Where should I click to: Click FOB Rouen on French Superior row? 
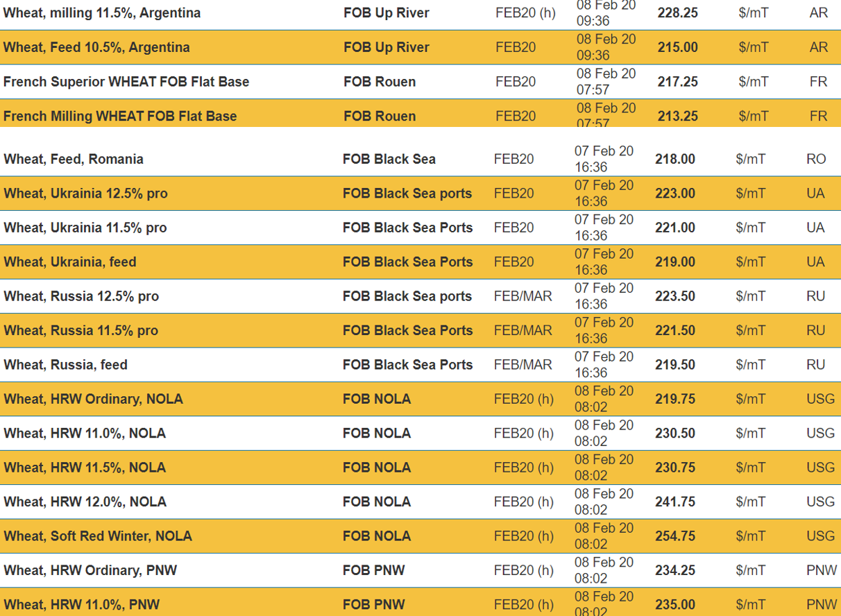pos(380,82)
